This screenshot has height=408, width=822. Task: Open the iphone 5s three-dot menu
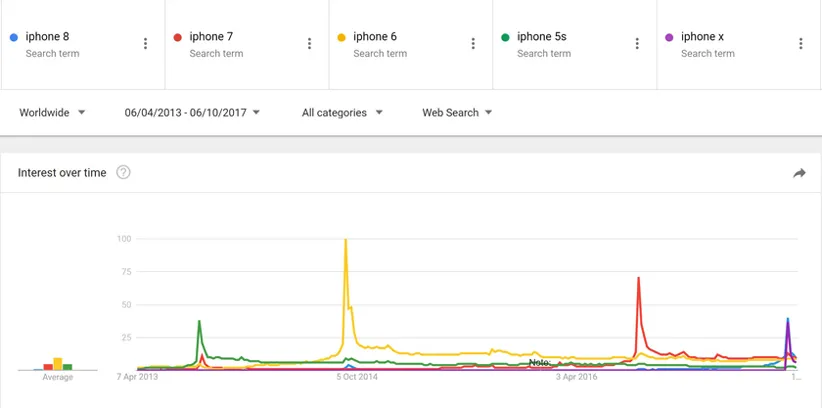(x=638, y=44)
